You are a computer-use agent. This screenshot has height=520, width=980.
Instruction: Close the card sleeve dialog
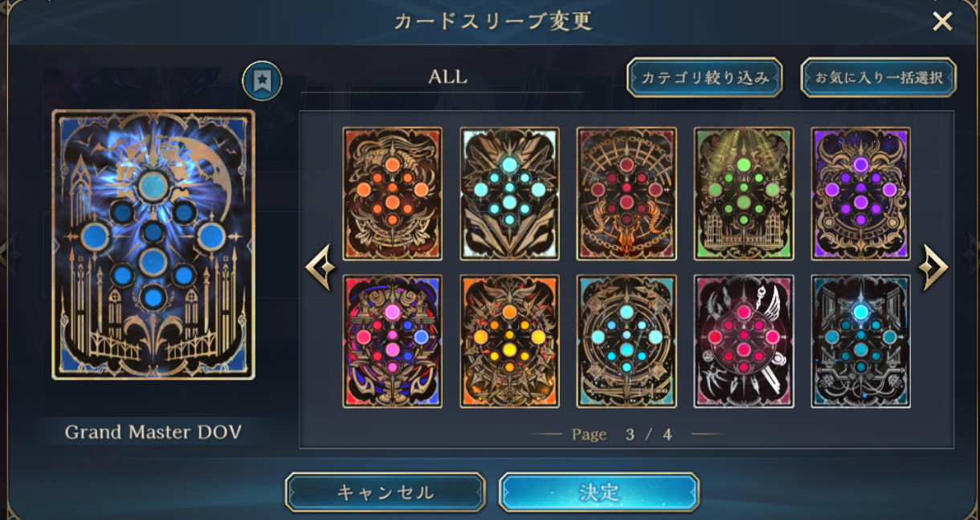(x=942, y=22)
